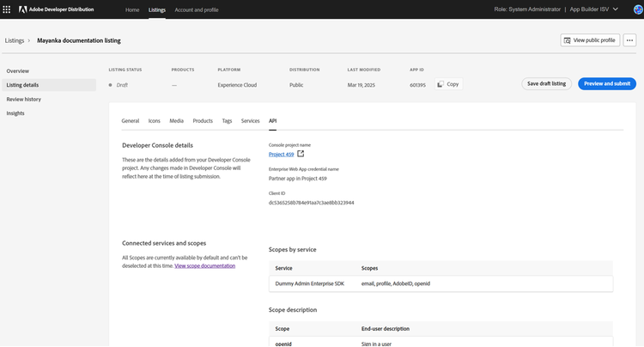Click the Public distribution value
The image size is (644, 347).
296,85
